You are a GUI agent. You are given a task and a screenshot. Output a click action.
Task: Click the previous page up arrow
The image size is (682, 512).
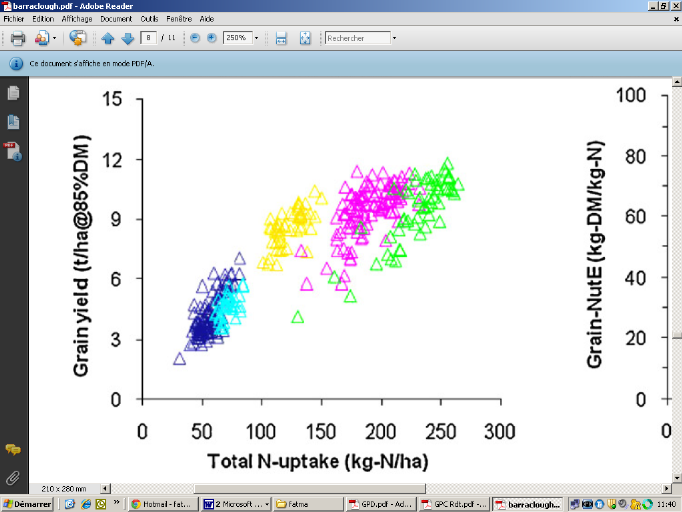(x=108, y=38)
